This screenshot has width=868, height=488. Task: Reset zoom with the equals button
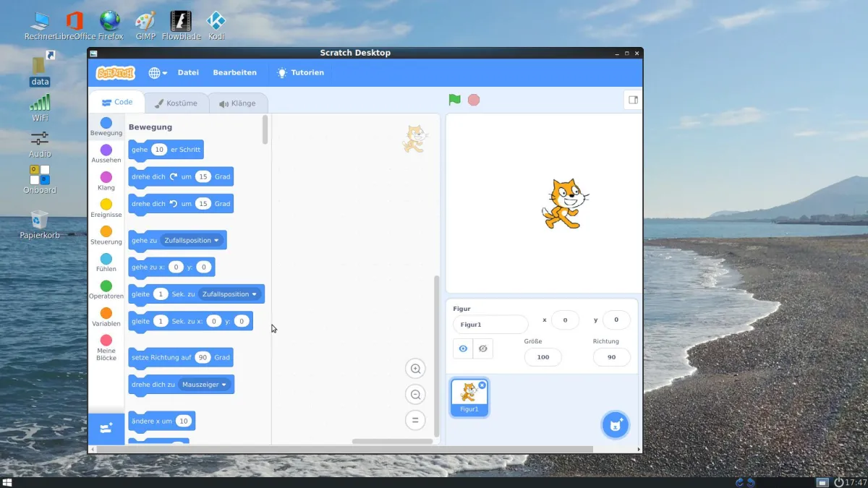click(415, 419)
